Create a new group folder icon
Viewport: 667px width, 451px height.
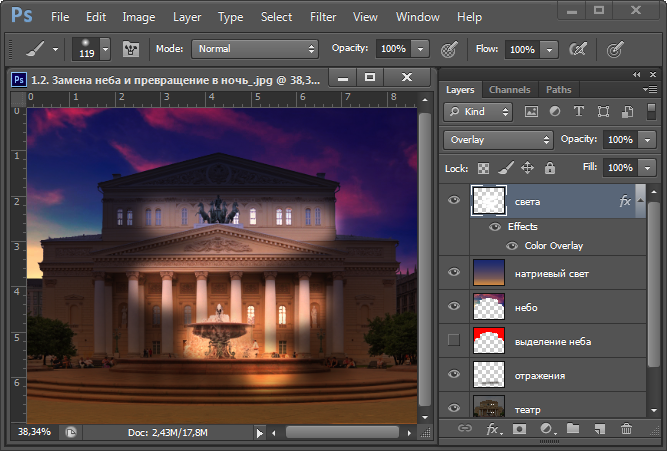(573, 428)
